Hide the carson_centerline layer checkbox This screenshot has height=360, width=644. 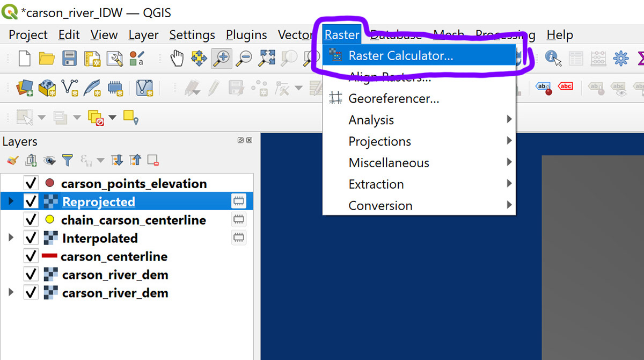click(31, 256)
